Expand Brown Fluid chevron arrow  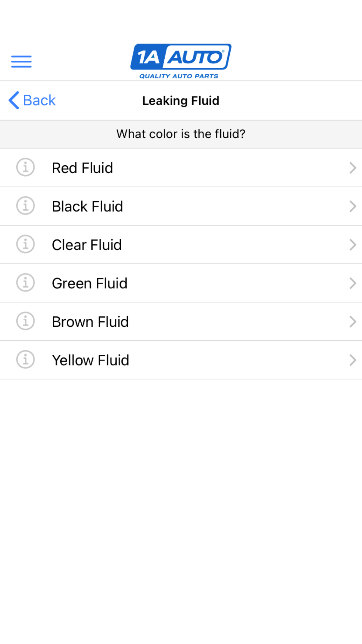(352, 322)
